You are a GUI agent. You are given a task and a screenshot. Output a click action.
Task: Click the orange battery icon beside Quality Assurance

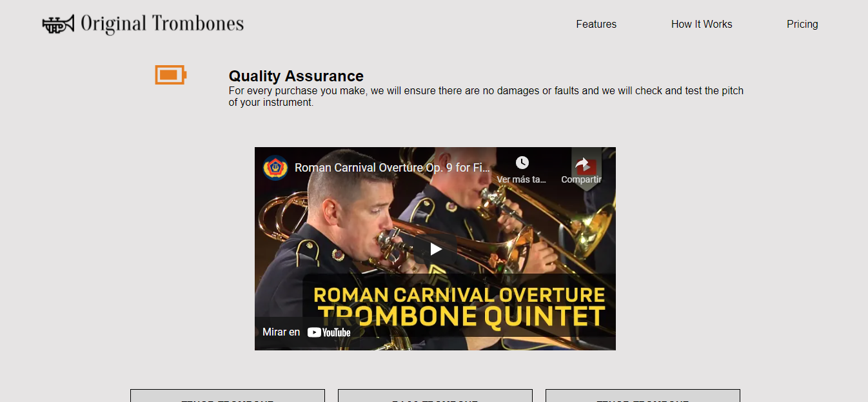pos(171,75)
